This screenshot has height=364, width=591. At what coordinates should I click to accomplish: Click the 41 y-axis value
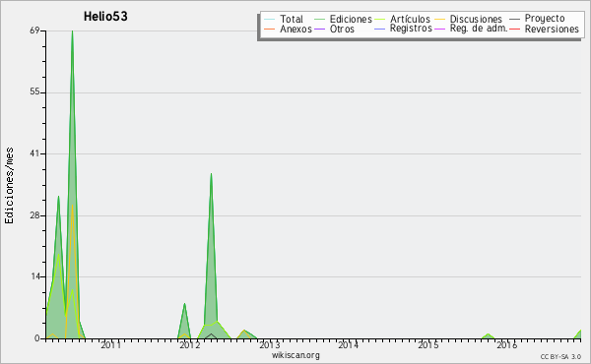pos(35,153)
